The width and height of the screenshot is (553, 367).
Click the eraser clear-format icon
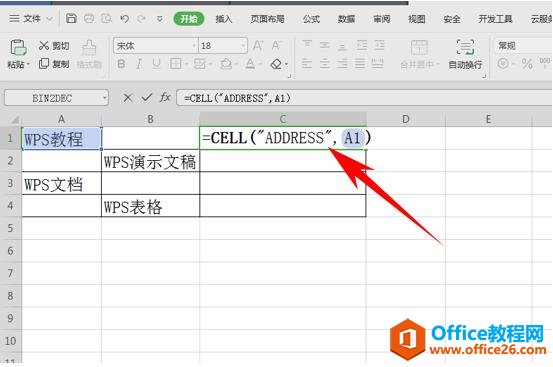(x=276, y=64)
